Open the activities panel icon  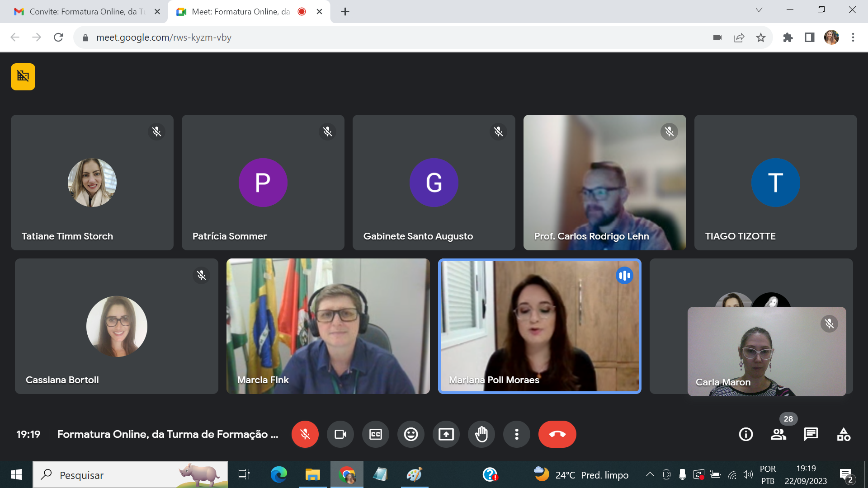pyautogui.click(x=843, y=434)
